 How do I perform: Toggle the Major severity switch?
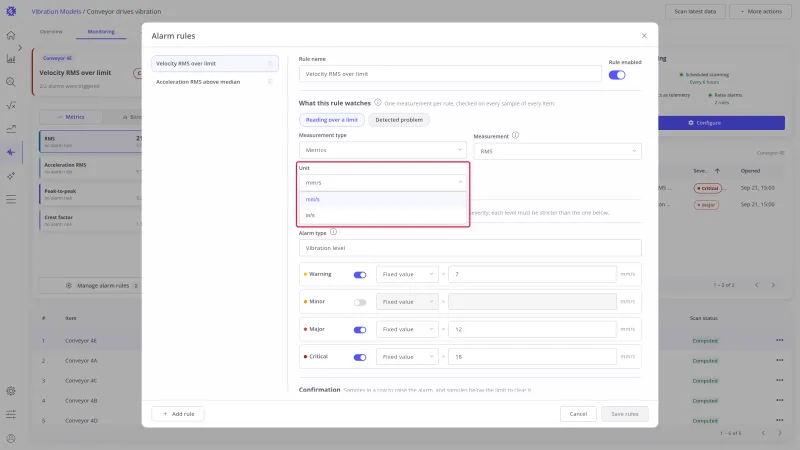pyautogui.click(x=360, y=330)
